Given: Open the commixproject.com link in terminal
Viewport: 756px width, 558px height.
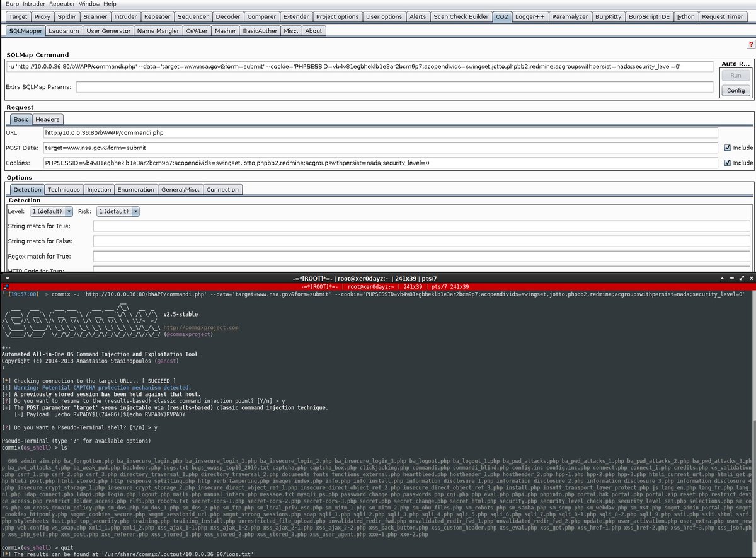Looking at the screenshot, I should point(201,328).
